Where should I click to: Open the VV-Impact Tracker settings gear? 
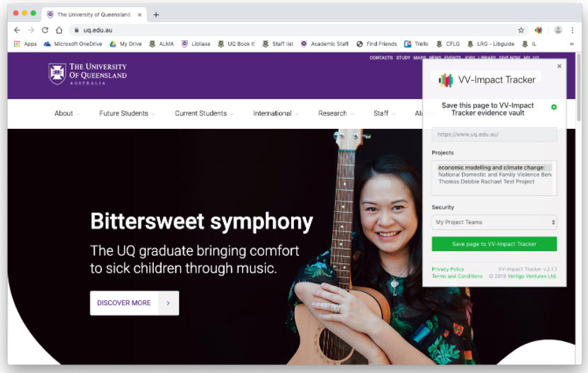tap(554, 107)
